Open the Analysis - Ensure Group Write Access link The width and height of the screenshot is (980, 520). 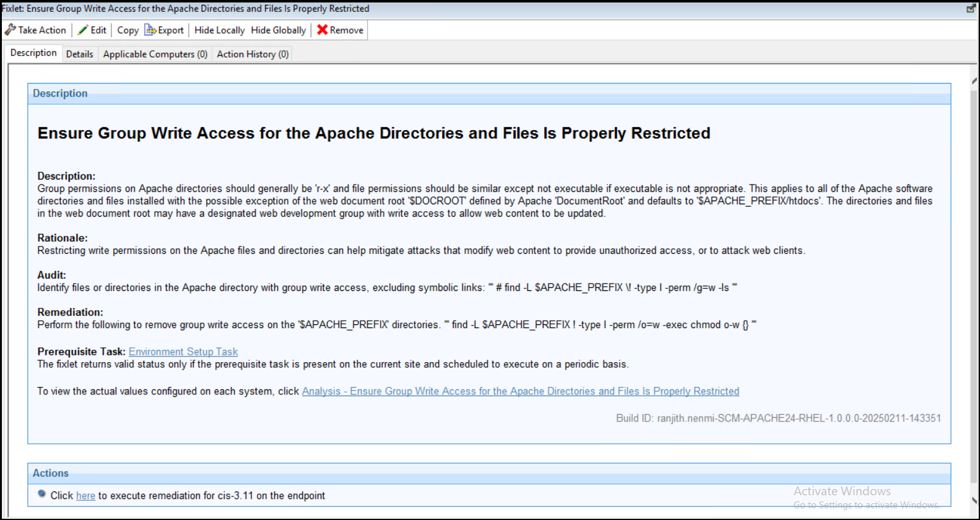click(521, 391)
